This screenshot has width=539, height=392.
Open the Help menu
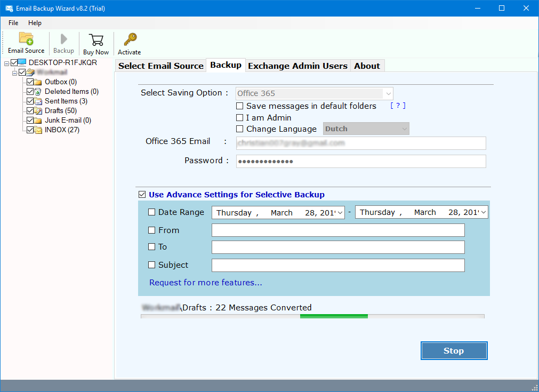[35, 23]
